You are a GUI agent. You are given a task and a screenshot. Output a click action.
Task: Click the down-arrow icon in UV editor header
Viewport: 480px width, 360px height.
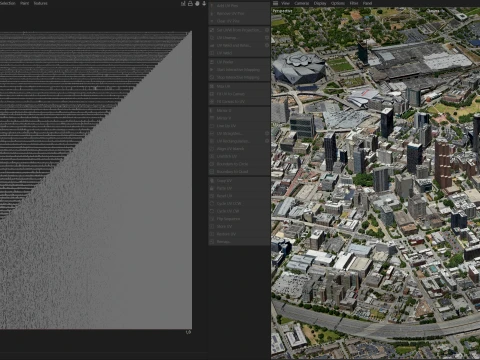coord(204,3)
